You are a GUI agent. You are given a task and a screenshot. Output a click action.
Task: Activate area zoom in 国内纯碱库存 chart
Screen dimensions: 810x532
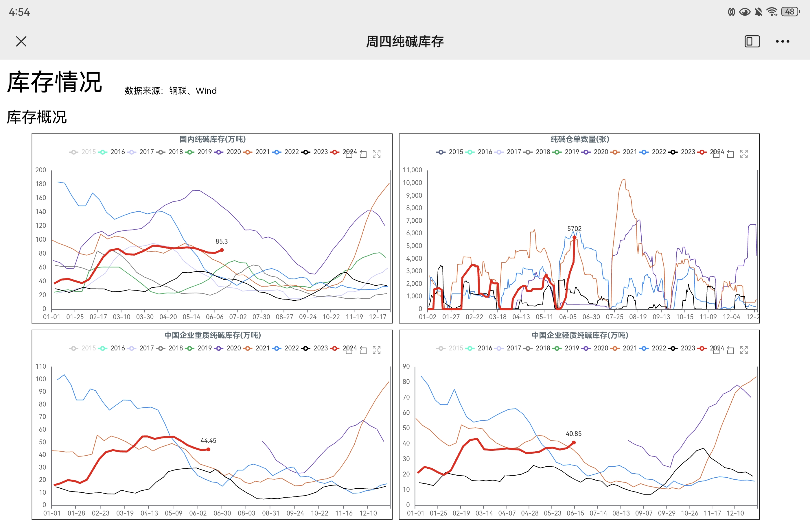pyautogui.click(x=349, y=154)
